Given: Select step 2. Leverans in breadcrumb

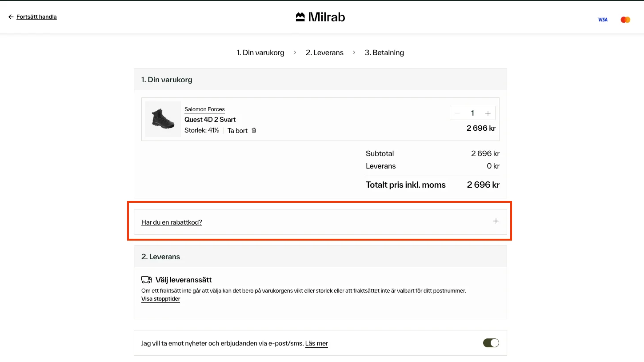Looking at the screenshot, I should coord(324,52).
